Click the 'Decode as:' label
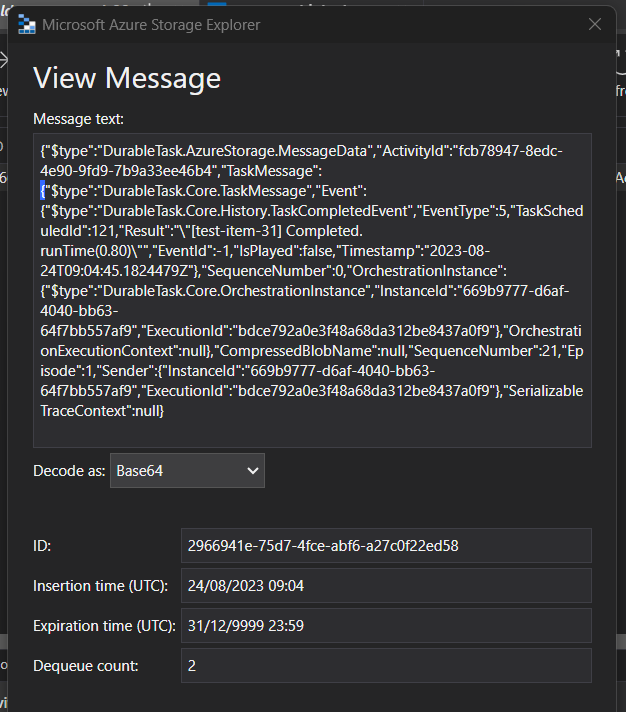This screenshot has height=712, width=626. tap(69, 471)
